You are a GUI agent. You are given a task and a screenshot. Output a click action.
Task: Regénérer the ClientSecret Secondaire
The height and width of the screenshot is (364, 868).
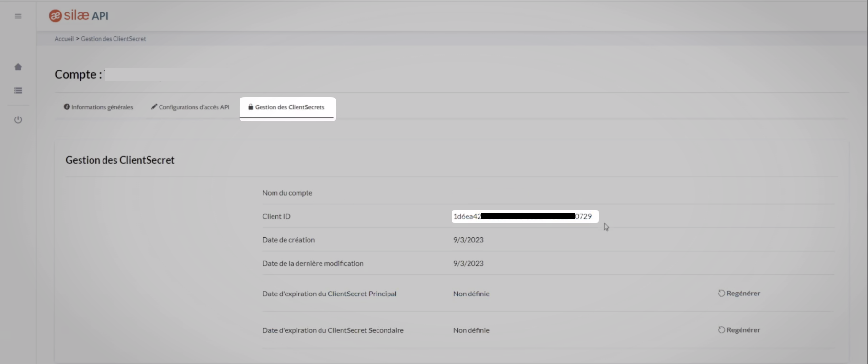pyautogui.click(x=743, y=330)
